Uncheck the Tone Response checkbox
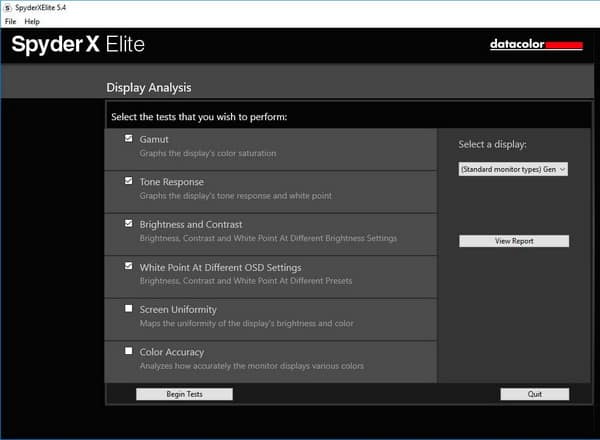600x440 pixels. tap(129, 181)
